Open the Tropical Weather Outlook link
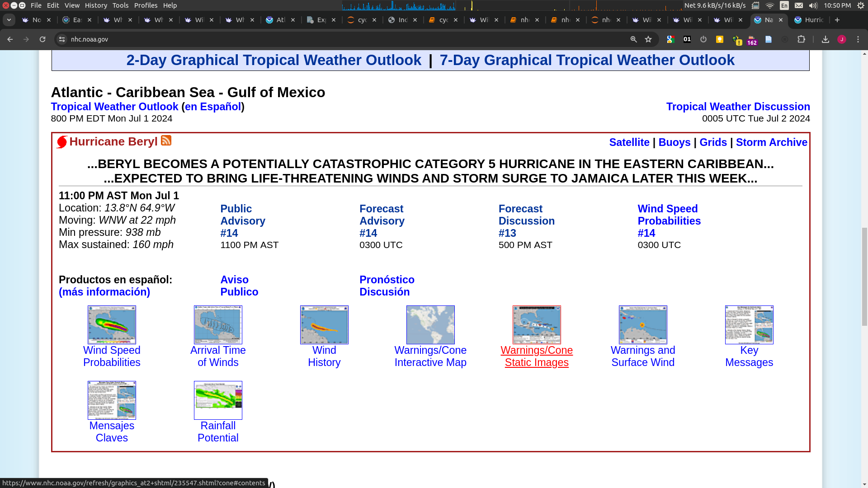This screenshot has height=488, width=868. click(x=114, y=107)
